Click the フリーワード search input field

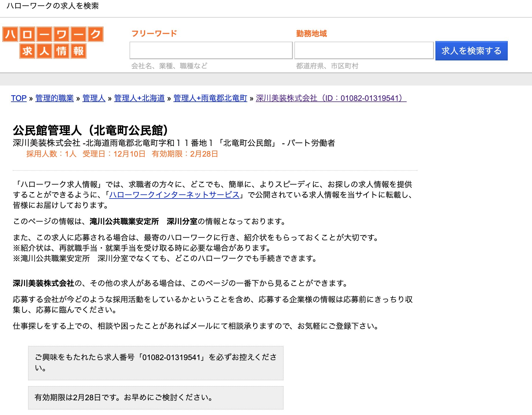(x=211, y=51)
